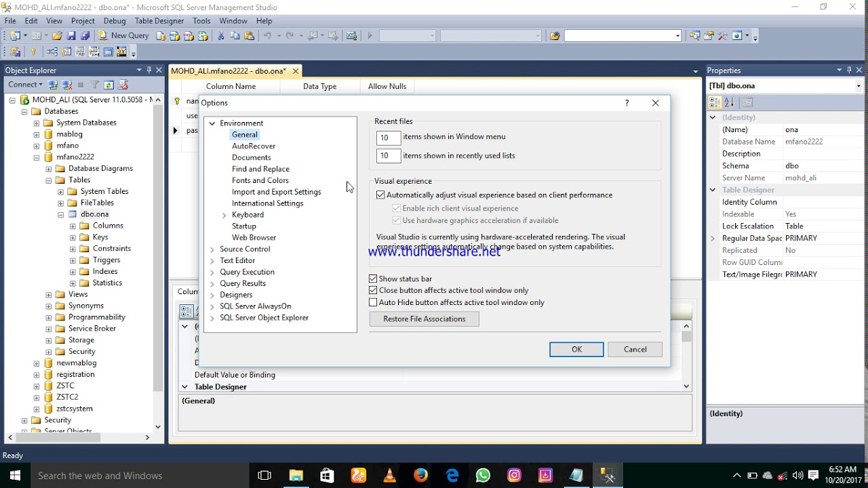
Task: Open the Connect dropdown in Object Explorer
Action: click(25, 85)
